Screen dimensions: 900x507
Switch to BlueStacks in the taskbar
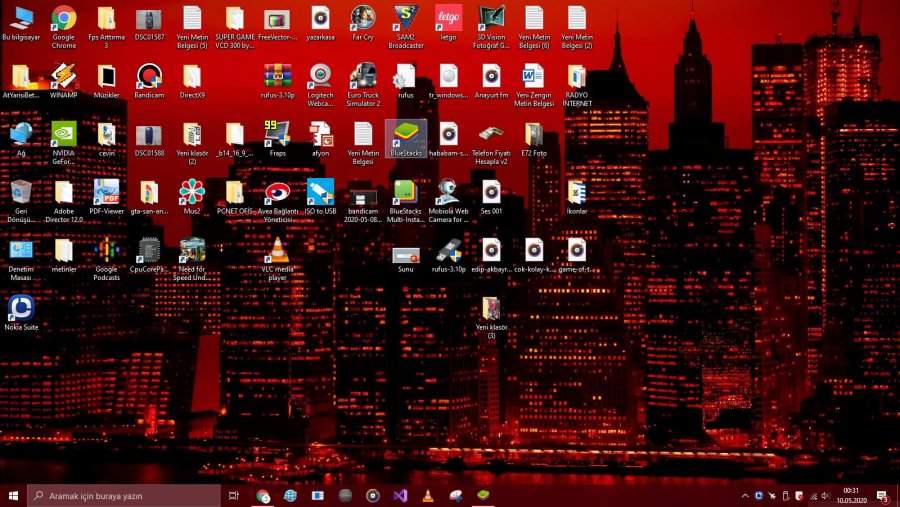click(483, 496)
